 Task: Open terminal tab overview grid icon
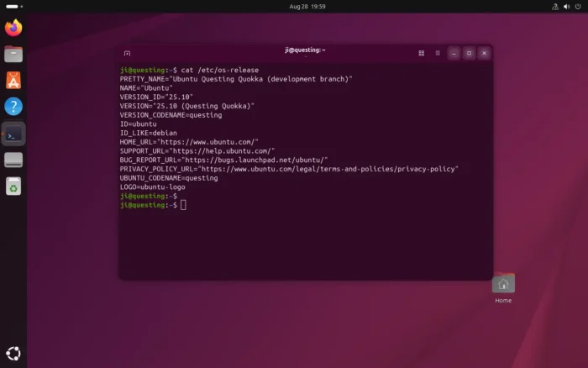point(421,53)
